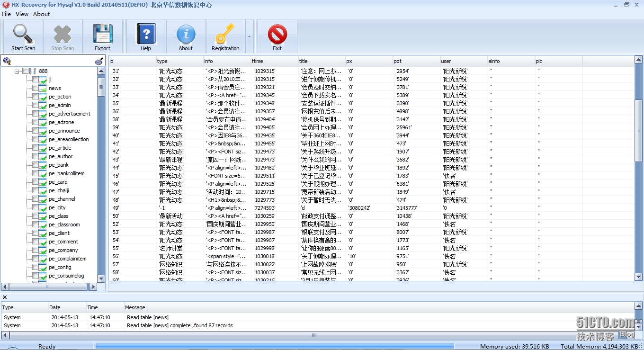Screen dimensions: 644x350
Task: Check the pe_company checkbox
Action: [x=35, y=250]
